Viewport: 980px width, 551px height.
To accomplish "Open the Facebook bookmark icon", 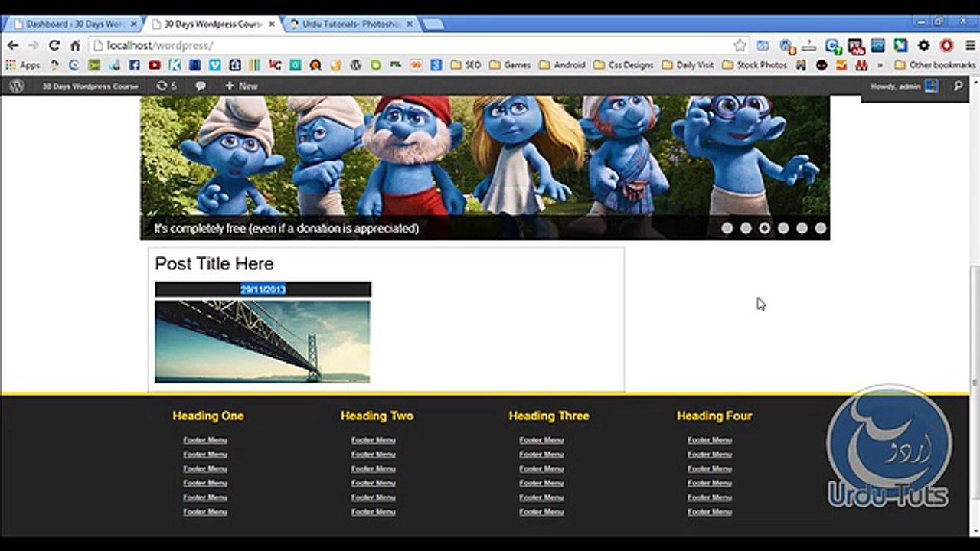I will (x=134, y=65).
